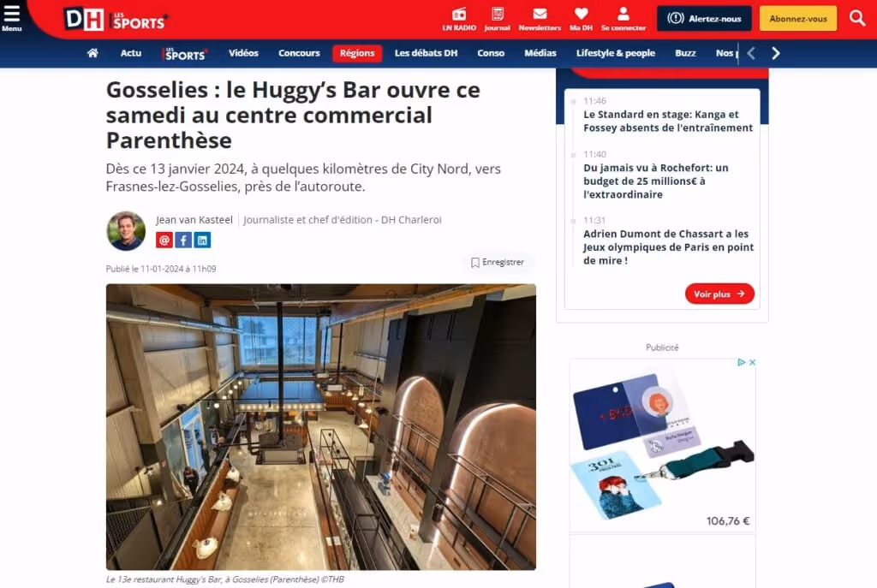877x588 pixels.
Task: Close the advertisement with X icon
Action: (x=752, y=362)
